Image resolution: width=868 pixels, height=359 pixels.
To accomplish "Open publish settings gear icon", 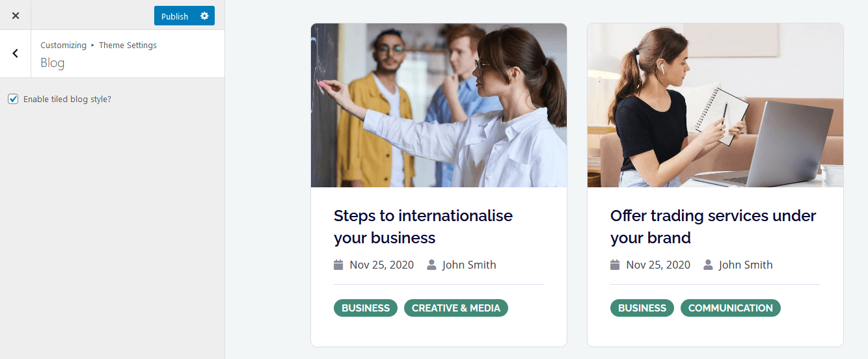I will click(204, 16).
